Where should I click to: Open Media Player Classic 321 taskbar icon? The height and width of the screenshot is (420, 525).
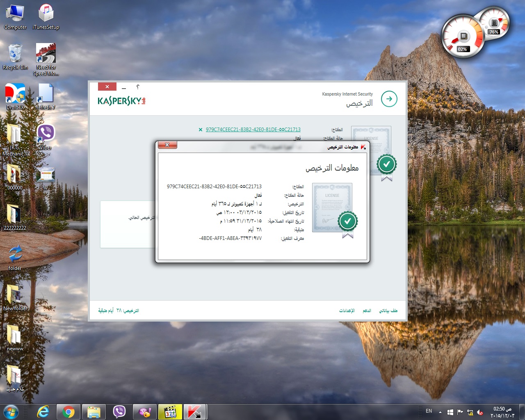pos(170,412)
